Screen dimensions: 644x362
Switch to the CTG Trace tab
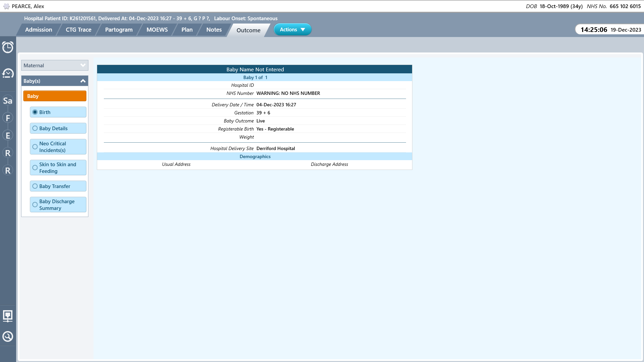[x=79, y=30]
